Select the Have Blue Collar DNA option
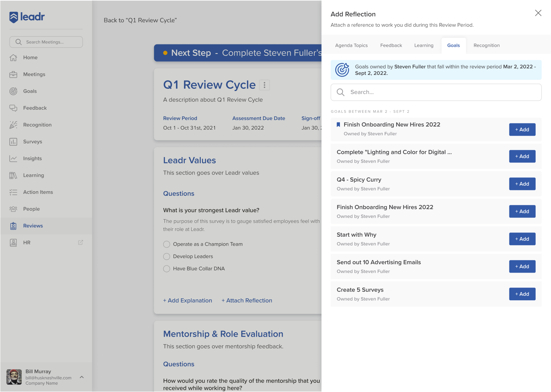Viewport: 551px width, 392px height. pos(167,269)
